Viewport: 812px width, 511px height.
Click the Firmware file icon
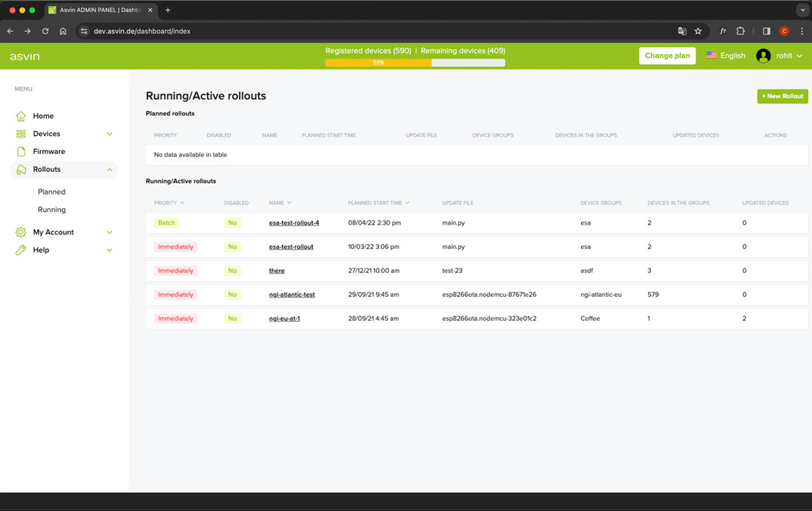[21, 152]
